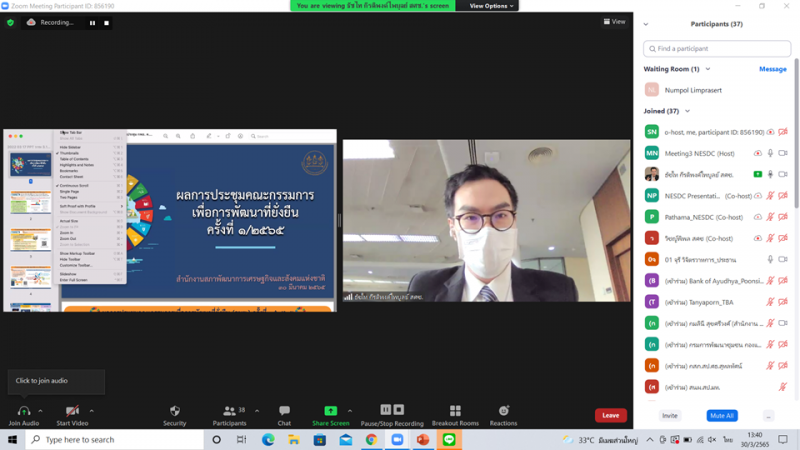Screen dimensions: 800x450
Task: Collapse the Participants panel chevron
Action: tap(646, 24)
